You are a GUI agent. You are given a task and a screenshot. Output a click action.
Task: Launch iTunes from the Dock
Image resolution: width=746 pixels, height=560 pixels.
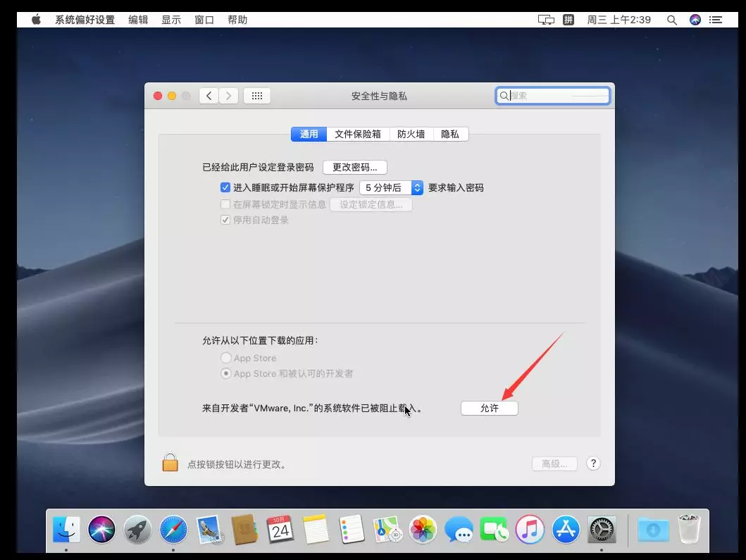(x=530, y=529)
